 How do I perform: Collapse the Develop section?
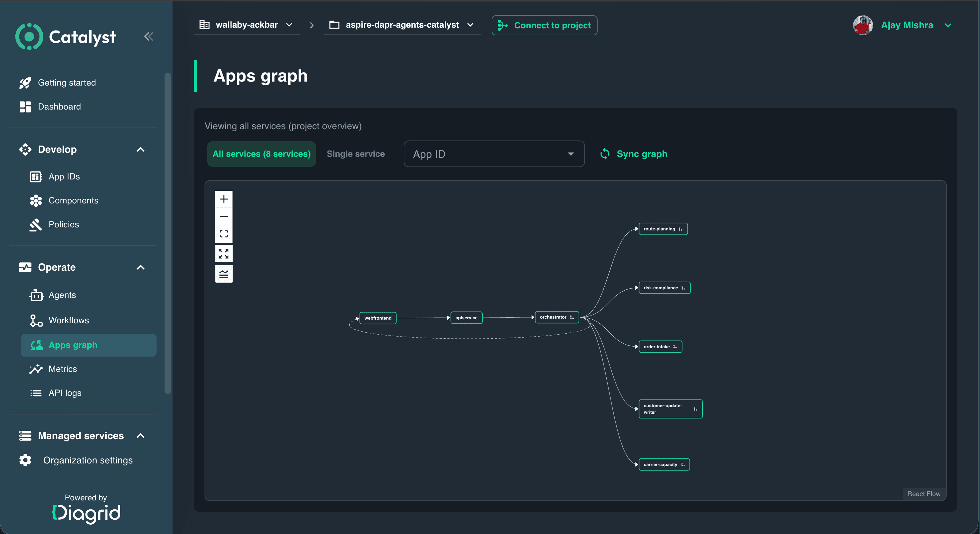tap(140, 149)
